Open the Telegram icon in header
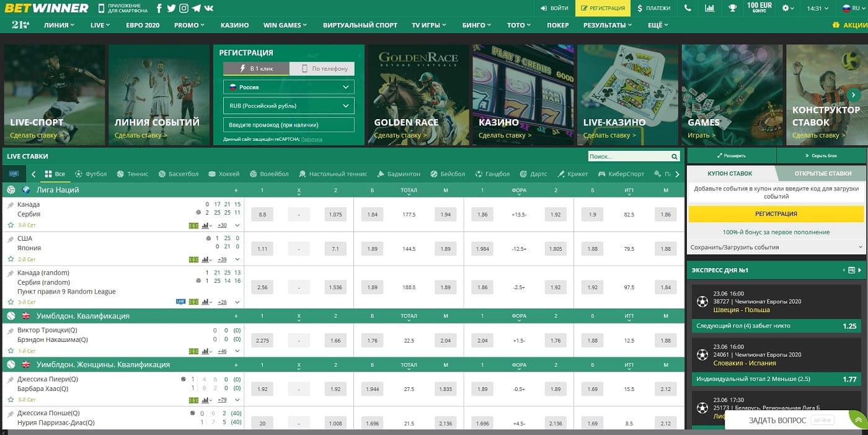Viewport: 868px width, 435px height. [196, 8]
